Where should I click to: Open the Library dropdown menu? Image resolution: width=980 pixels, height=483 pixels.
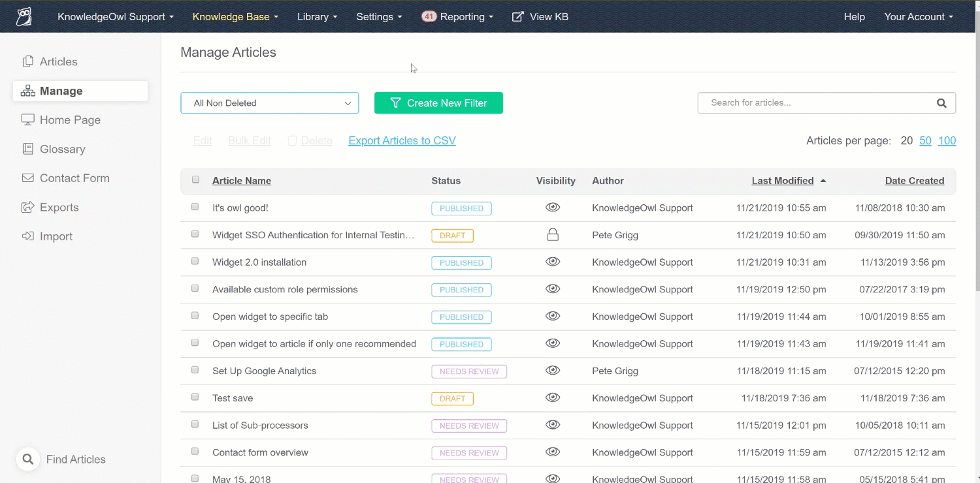[x=317, y=17]
